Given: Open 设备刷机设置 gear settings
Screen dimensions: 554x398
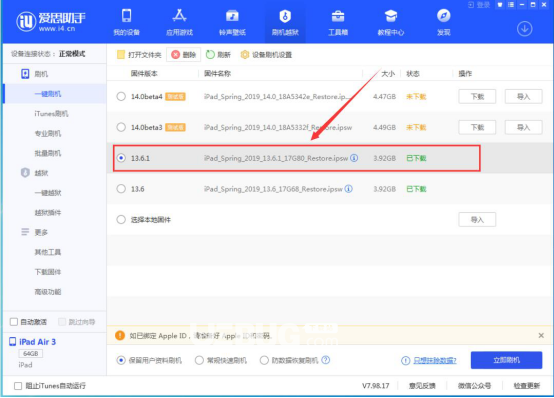Looking at the screenshot, I should [244, 54].
